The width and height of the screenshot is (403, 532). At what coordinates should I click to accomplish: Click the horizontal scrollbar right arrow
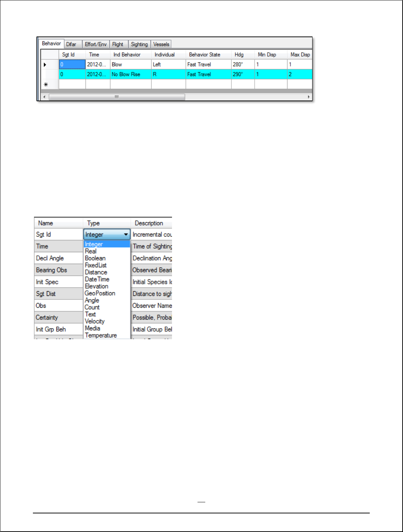(309, 97)
